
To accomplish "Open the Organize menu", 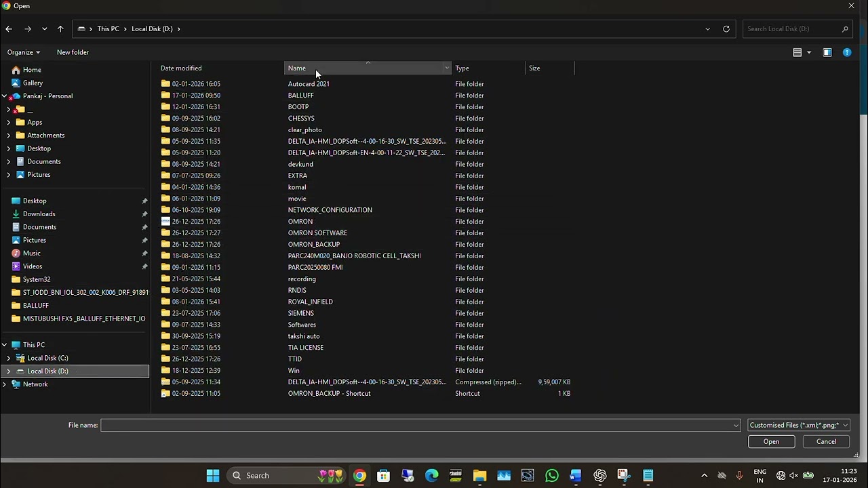I will pos(24,52).
